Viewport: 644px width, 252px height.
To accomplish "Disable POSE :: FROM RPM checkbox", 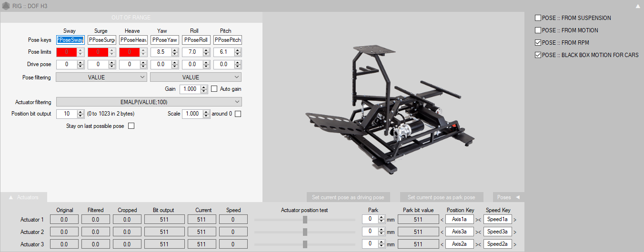I will tap(538, 43).
